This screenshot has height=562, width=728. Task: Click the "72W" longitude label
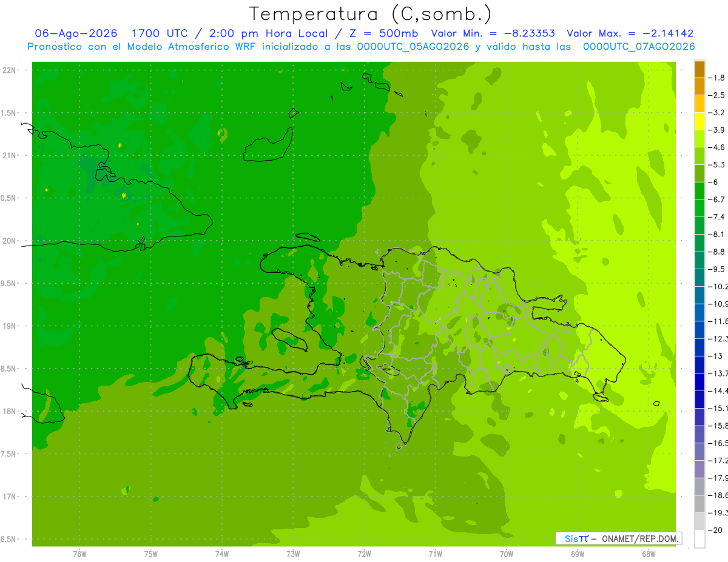[364, 554]
